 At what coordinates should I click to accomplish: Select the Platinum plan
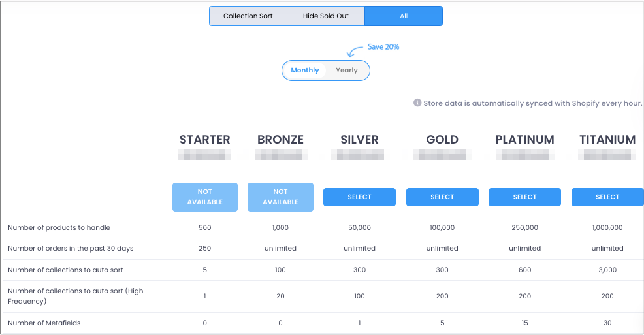pyautogui.click(x=524, y=197)
